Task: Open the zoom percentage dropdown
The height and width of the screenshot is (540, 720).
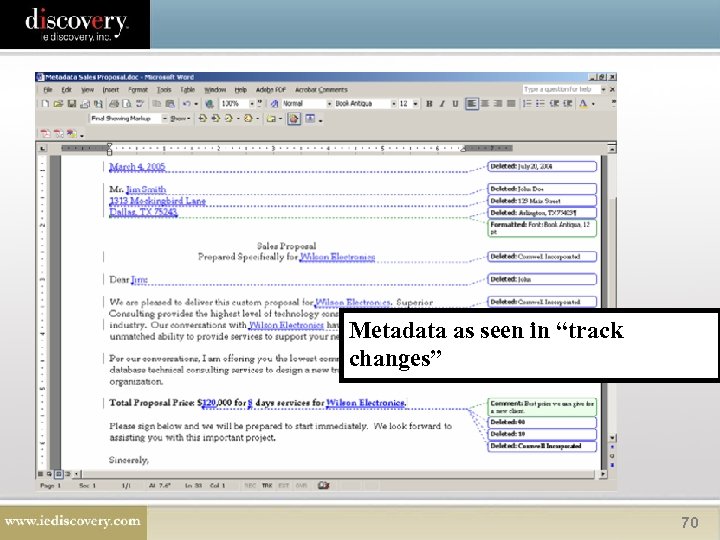Action: pyautogui.click(x=252, y=104)
